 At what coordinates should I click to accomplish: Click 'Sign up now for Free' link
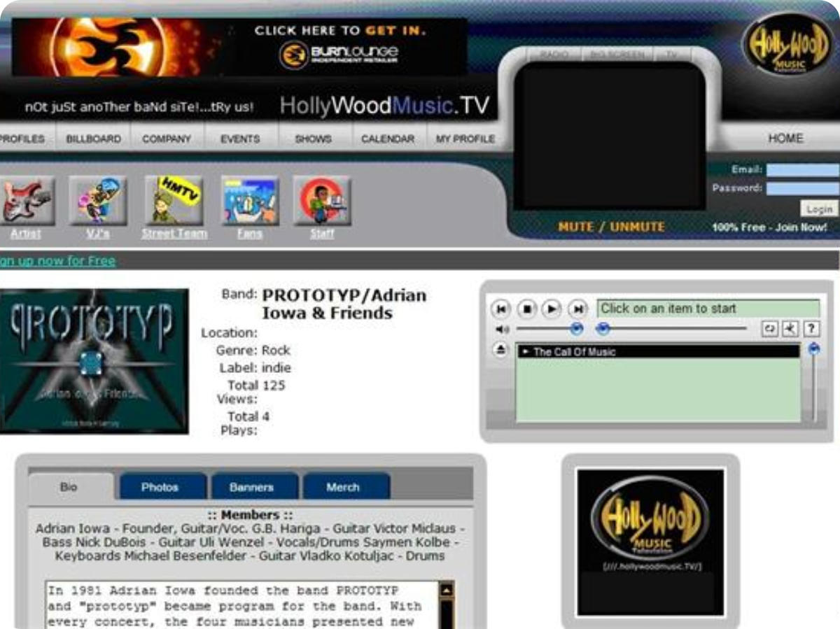(x=57, y=261)
